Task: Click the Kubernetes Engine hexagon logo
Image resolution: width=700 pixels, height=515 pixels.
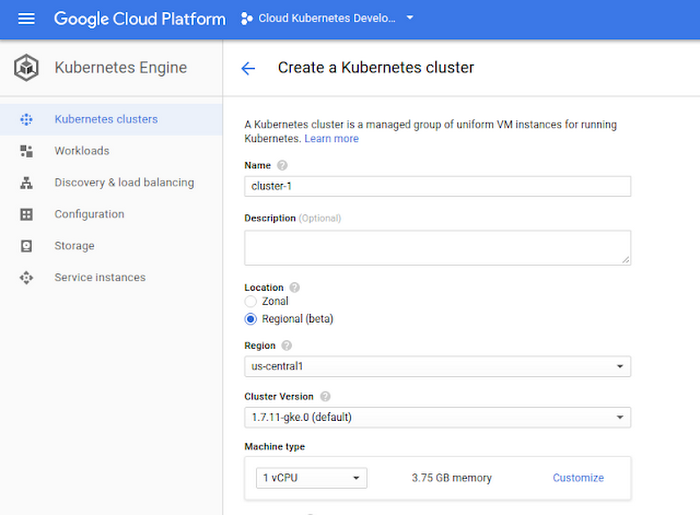Action: 26,67
